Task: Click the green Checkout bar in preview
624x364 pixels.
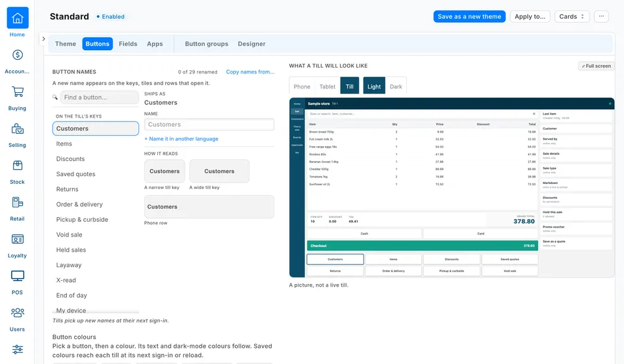Action: 422,246
